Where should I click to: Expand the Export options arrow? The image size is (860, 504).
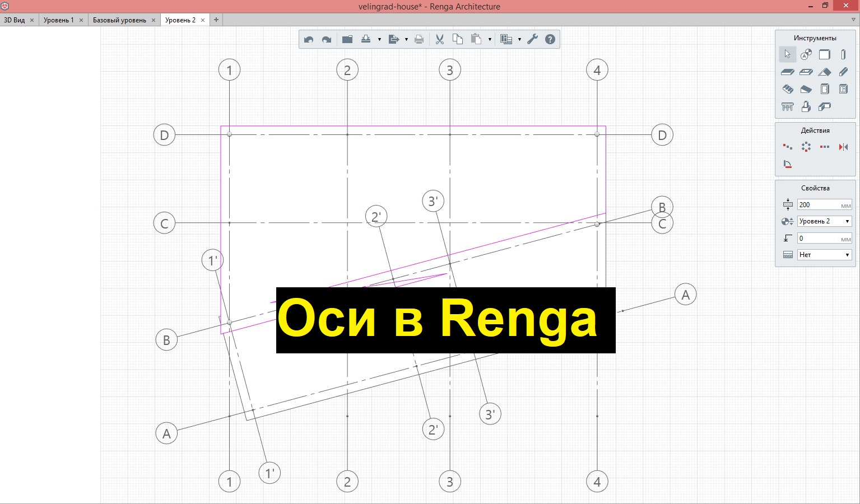[406, 40]
